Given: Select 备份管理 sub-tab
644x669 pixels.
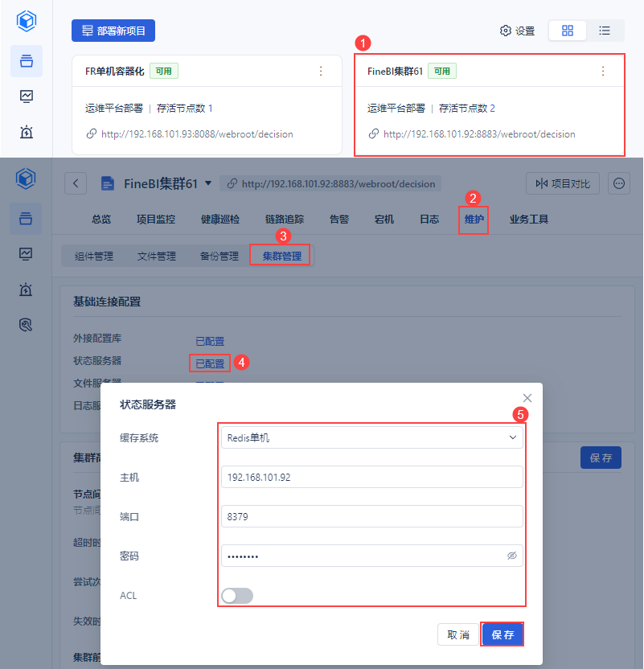Looking at the screenshot, I should [x=219, y=256].
